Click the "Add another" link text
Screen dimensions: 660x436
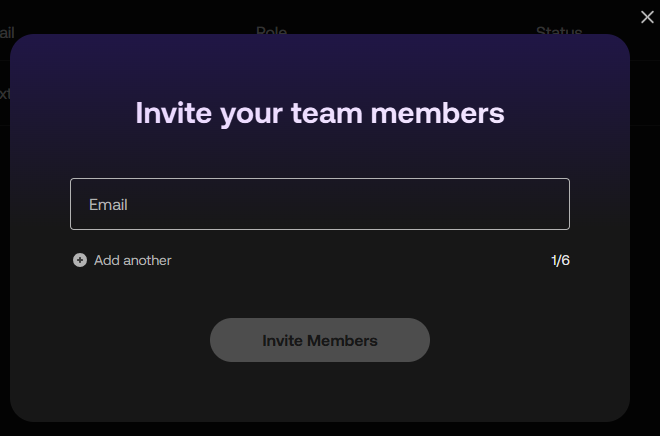click(x=132, y=260)
